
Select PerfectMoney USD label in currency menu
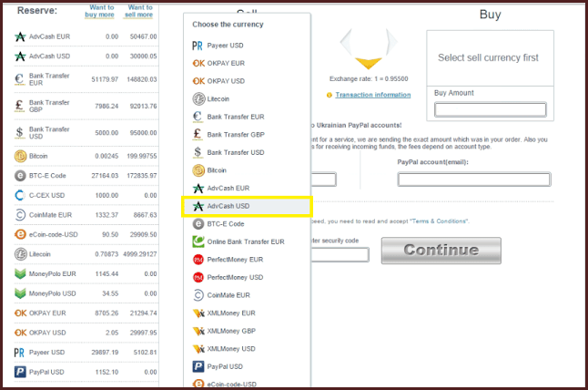pyautogui.click(x=235, y=277)
